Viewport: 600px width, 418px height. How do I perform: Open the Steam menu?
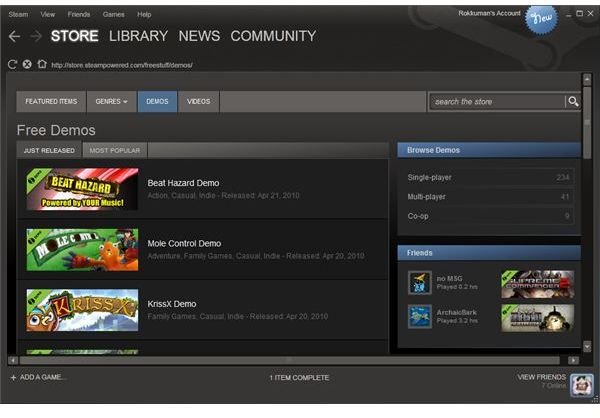point(18,15)
